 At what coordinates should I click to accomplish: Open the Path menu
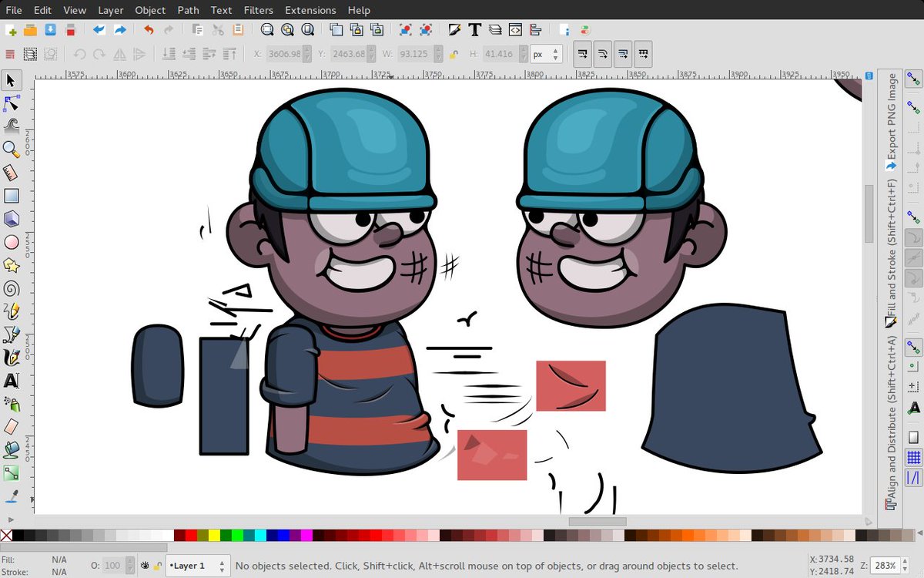click(188, 10)
